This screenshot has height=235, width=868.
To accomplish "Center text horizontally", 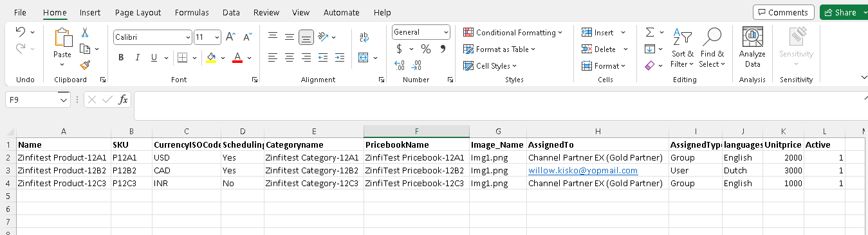I will (x=290, y=58).
